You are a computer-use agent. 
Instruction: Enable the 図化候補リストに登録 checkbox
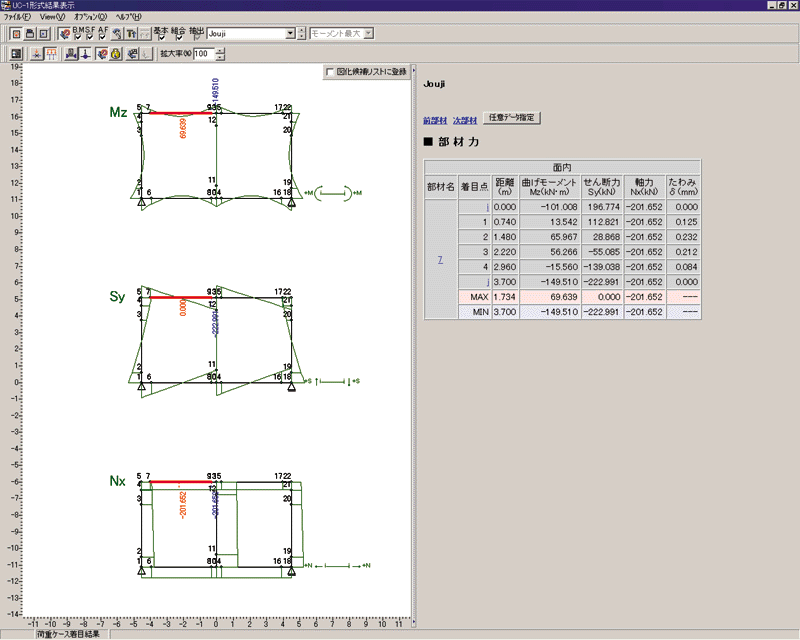331,72
